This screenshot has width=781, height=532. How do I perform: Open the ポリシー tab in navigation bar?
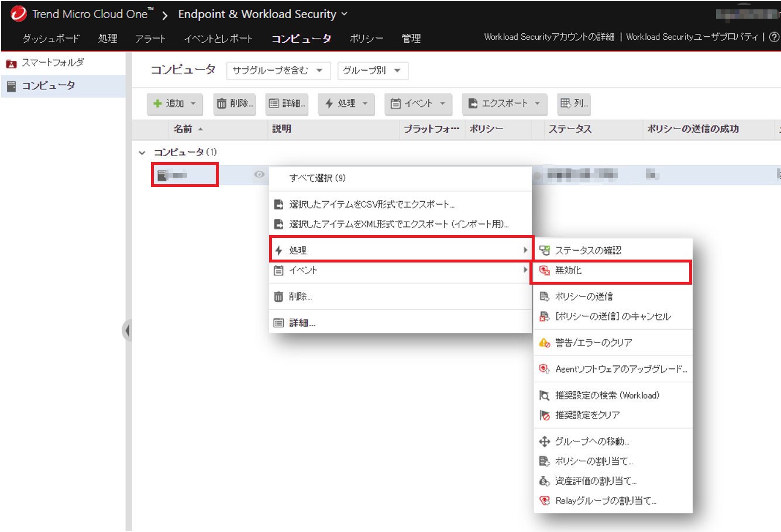coord(366,39)
